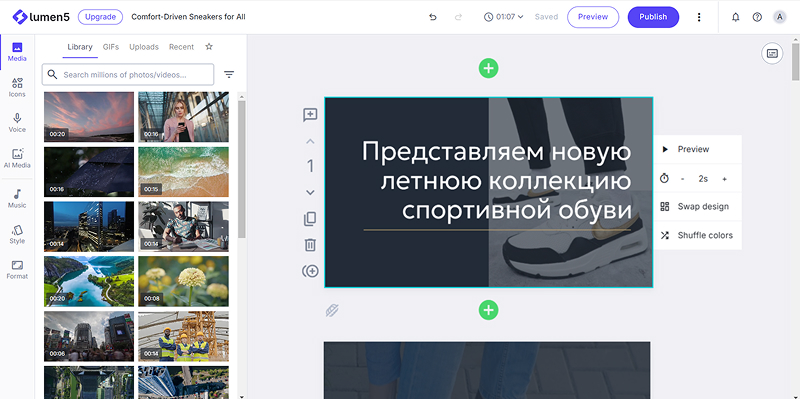Switch to the Uploads tab
Screen dimensions: 800x399
pos(144,47)
